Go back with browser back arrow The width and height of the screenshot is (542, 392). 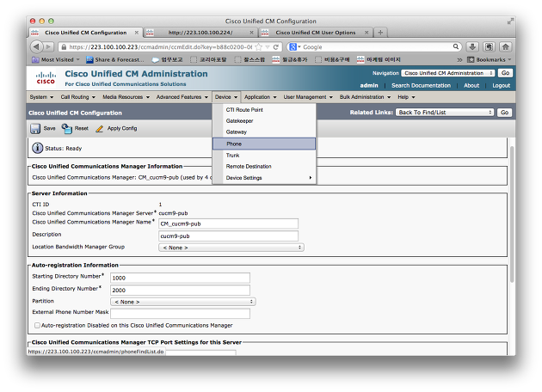[x=36, y=46]
